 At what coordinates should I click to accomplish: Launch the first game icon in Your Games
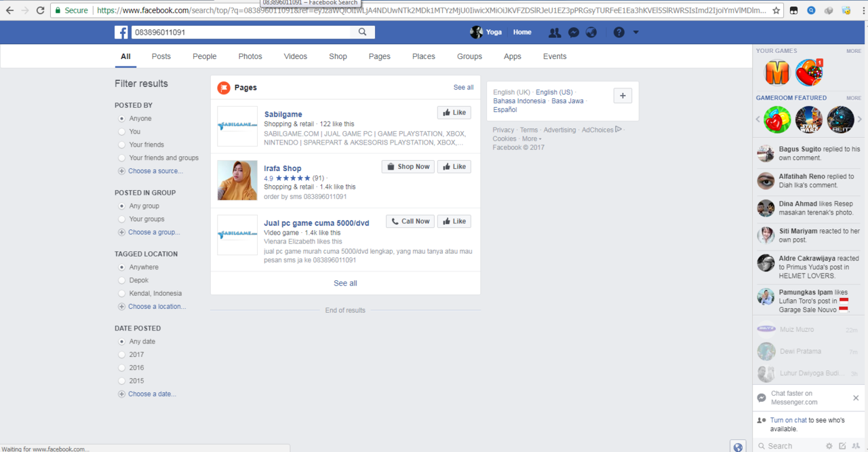(778, 73)
